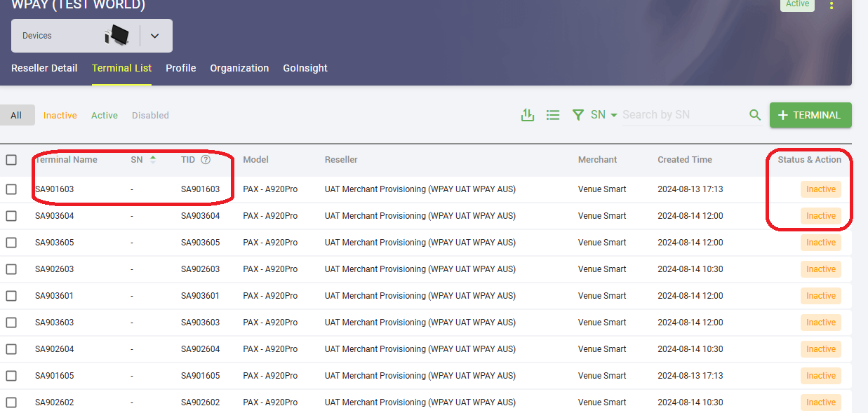The width and height of the screenshot is (868, 413).
Task: Open the list view columns icon
Action: click(x=553, y=115)
